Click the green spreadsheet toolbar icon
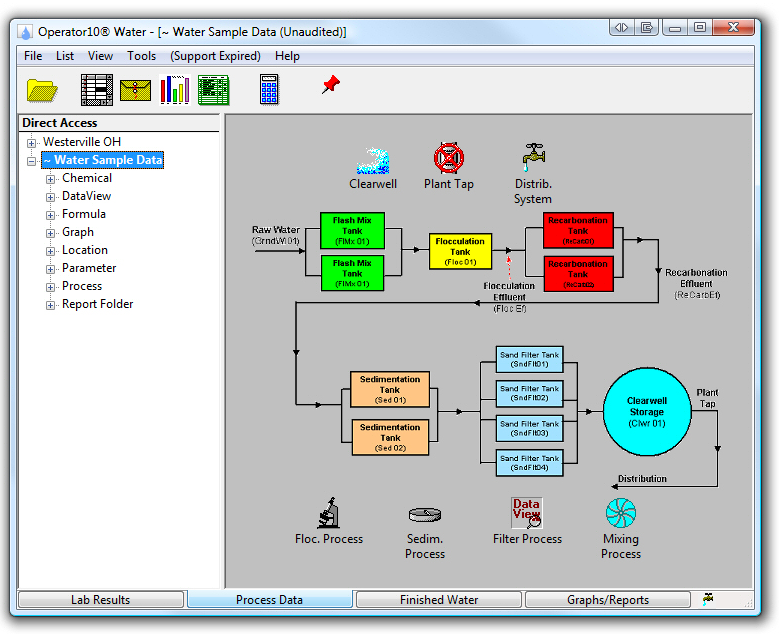 214,90
